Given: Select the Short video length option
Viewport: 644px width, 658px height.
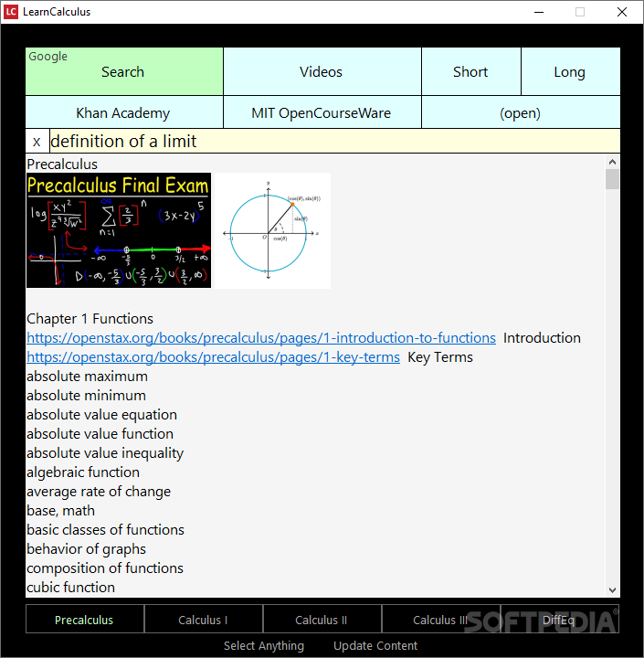Looking at the screenshot, I should (470, 71).
